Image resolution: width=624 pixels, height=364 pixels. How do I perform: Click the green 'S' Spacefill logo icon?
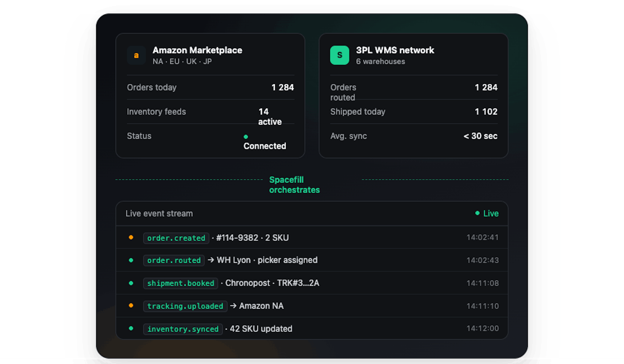click(339, 55)
